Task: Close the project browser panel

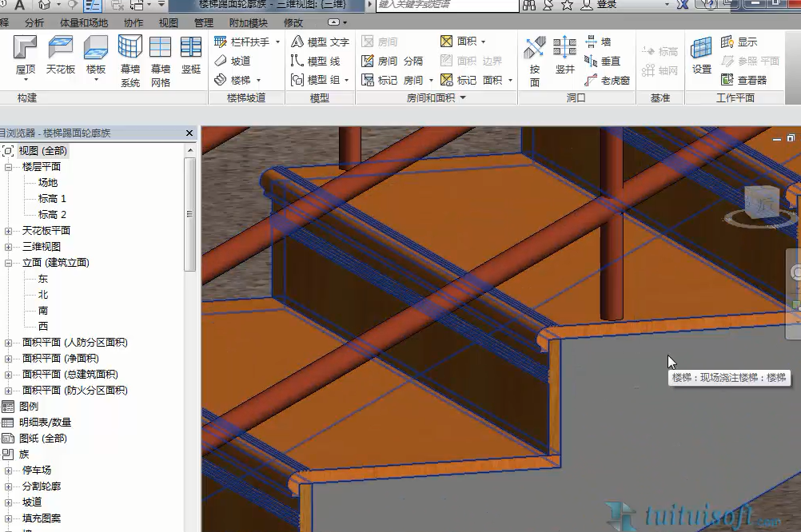Action: tap(189, 133)
